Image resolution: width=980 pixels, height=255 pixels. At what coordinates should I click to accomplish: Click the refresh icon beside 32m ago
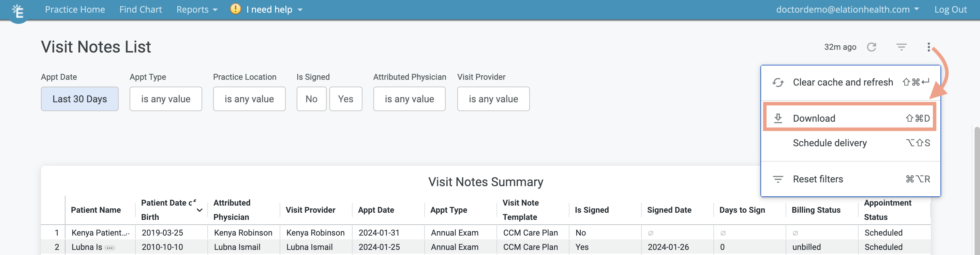[872, 47]
